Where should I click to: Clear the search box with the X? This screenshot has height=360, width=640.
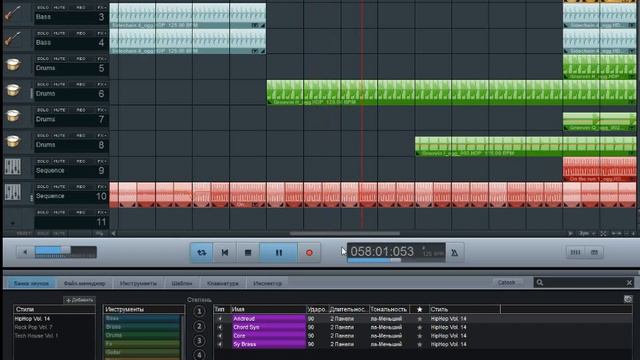point(629,282)
